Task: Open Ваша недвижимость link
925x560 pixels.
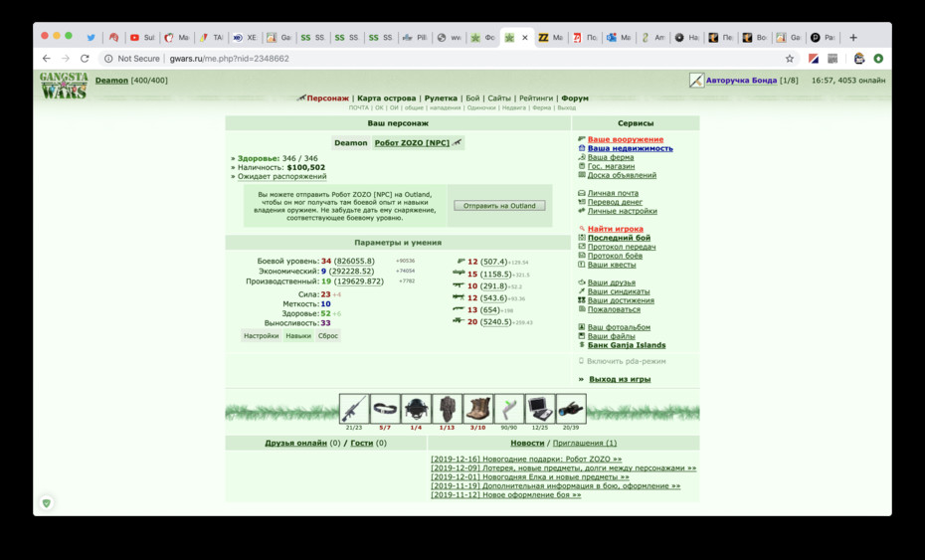Action: coord(630,148)
